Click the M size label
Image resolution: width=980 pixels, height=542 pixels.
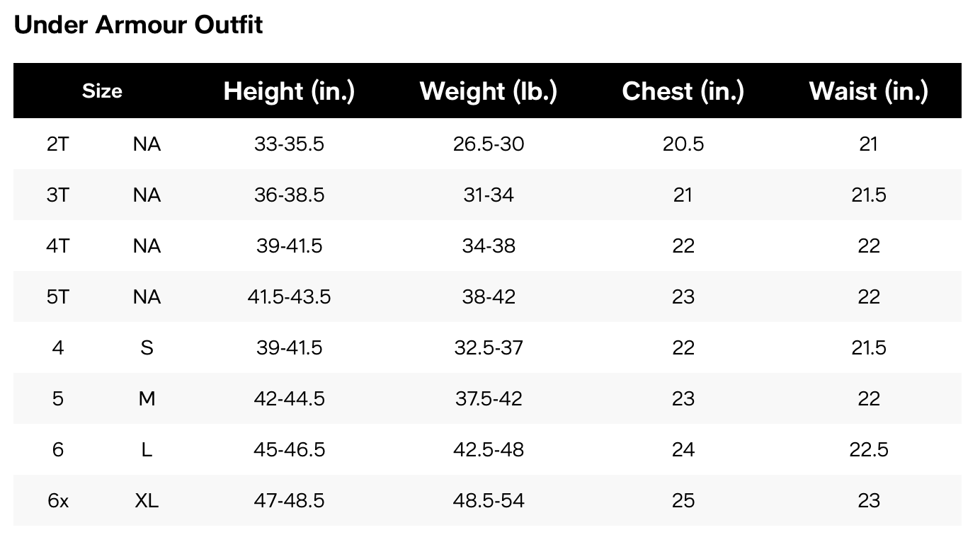[x=147, y=398]
